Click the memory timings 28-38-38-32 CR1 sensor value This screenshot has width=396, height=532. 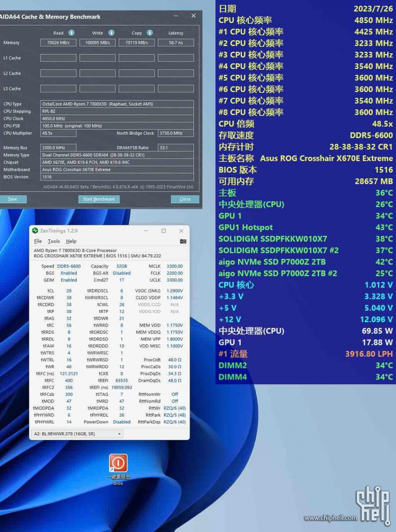click(x=361, y=147)
